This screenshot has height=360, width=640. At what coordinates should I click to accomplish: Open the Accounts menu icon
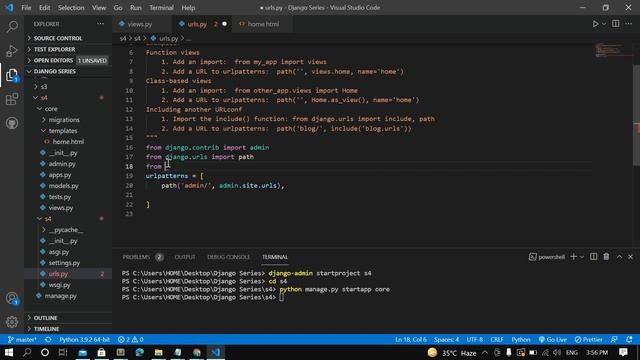point(12,298)
